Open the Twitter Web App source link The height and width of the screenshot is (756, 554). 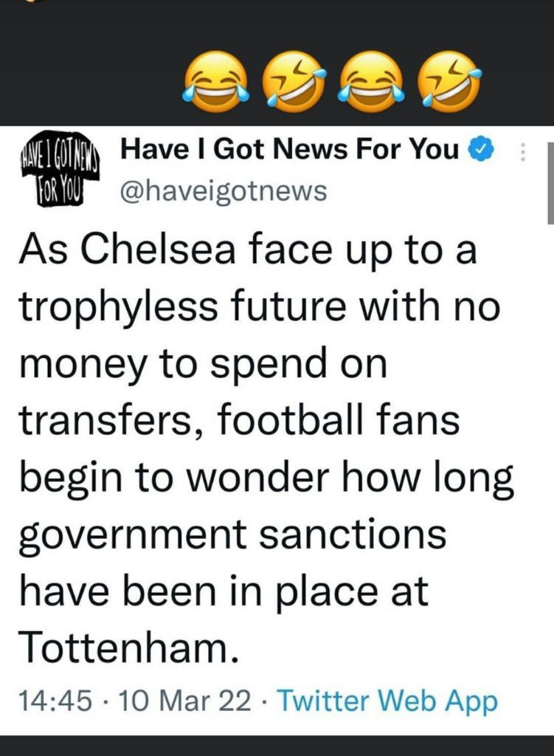click(x=388, y=701)
